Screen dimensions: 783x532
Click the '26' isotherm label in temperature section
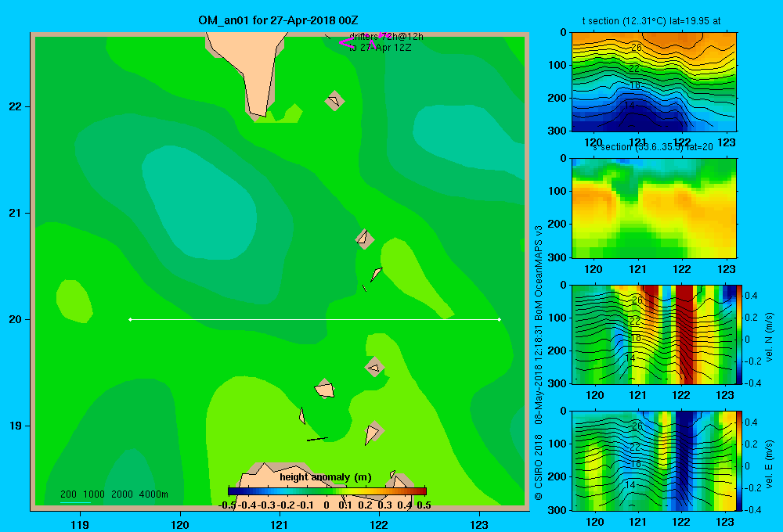(x=636, y=48)
